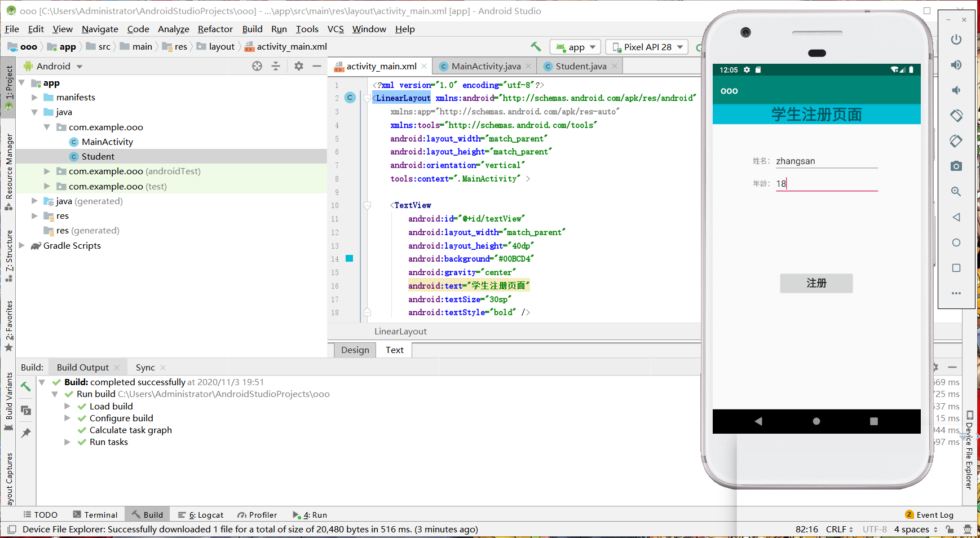Click emulator zoom magnifier icon

point(956,192)
